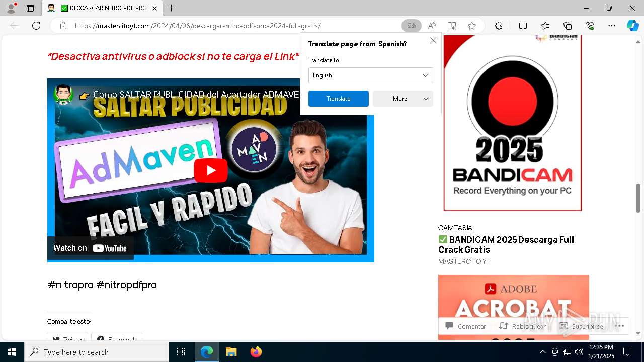Open Copilot sidebar
This screenshot has width=644, height=362.
click(632, 26)
